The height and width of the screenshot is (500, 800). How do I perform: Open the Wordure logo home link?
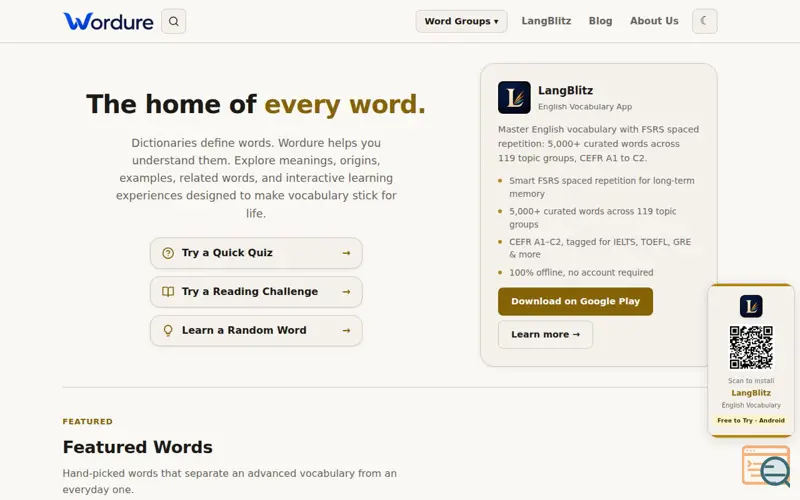pos(108,21)
